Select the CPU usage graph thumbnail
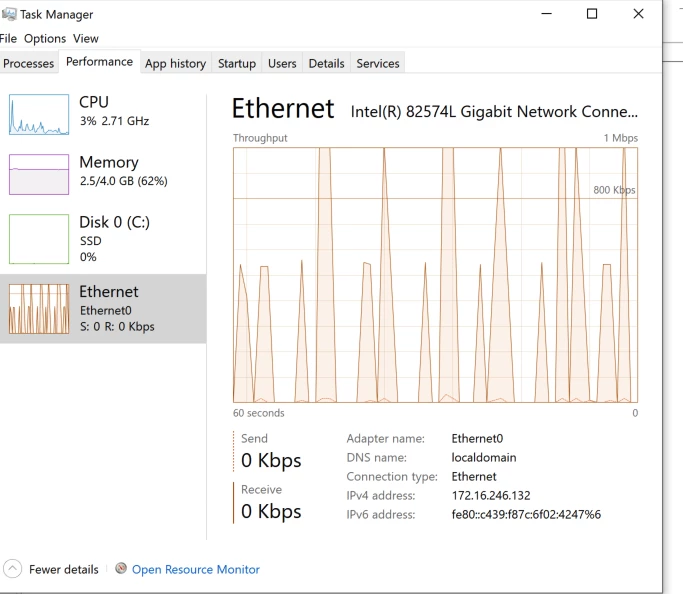This screenshot has width=683, height=594. point(39,115)
